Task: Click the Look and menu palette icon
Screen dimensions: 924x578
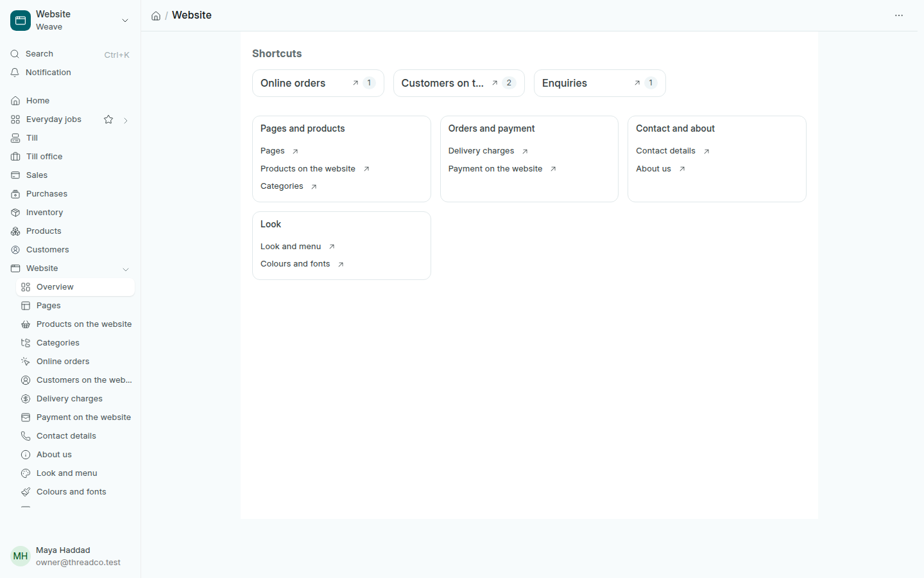Action: click(26, 473)
